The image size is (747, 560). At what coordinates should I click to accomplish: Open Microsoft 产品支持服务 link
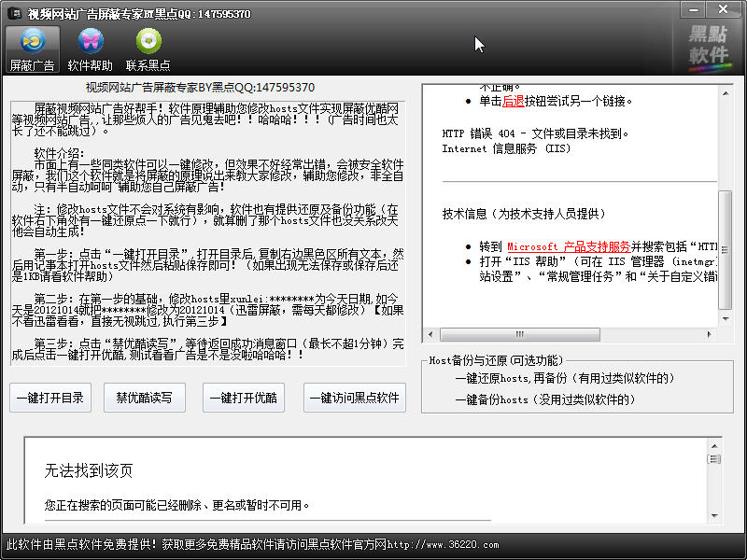569,246
